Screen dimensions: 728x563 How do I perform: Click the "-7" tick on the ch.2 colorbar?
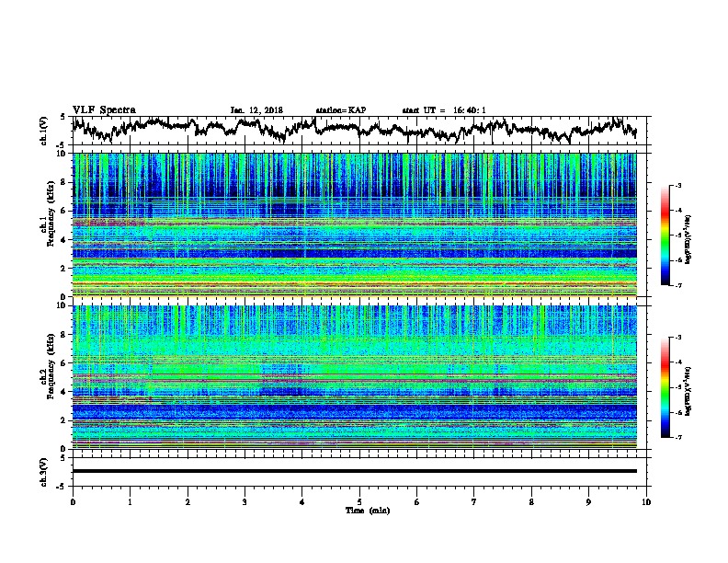[677, 438]
